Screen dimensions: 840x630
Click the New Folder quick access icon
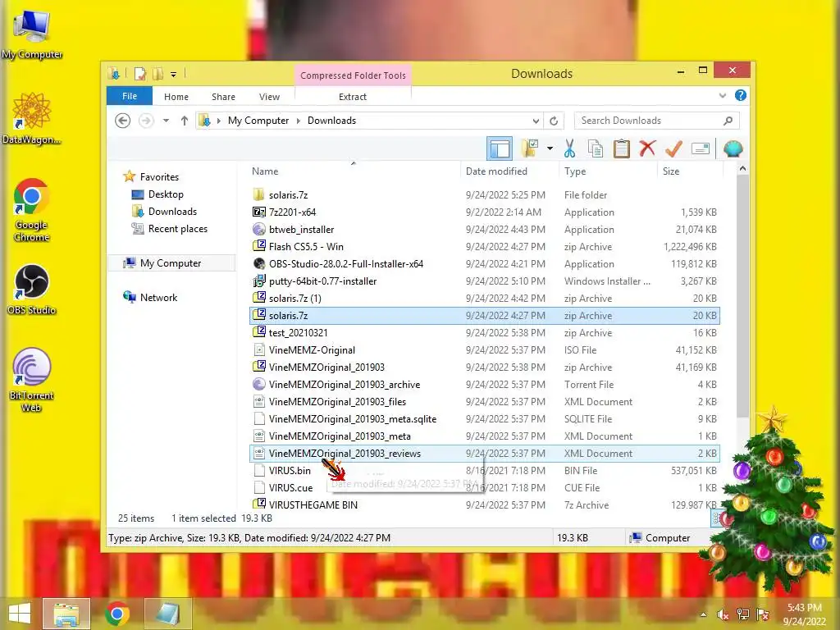157,74
